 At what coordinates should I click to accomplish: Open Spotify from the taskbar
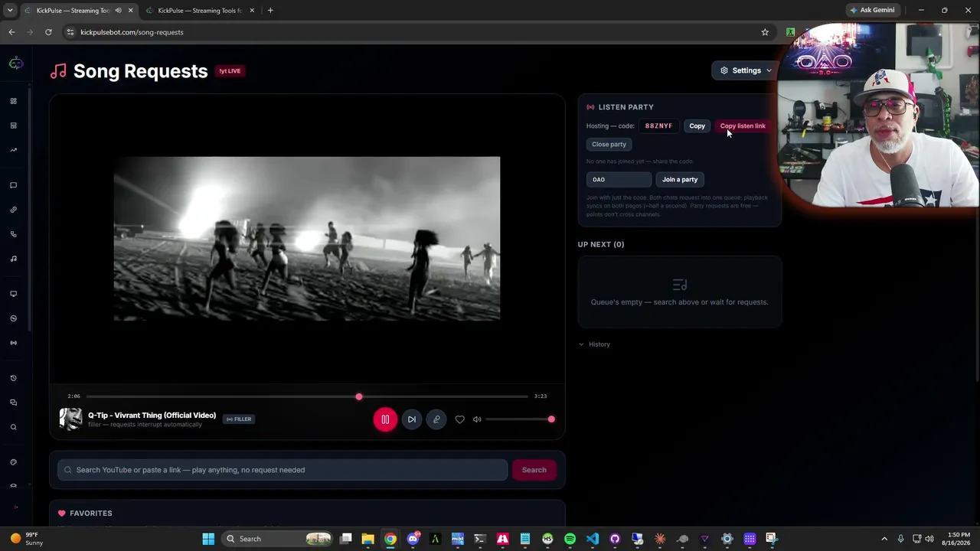(x=570, y=539)
